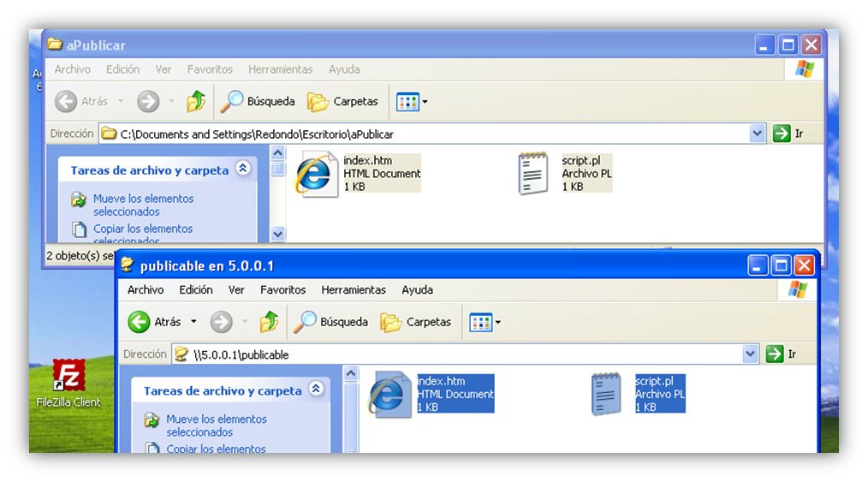This screenshot has width=868, height=482.
Task: Select index.htm icon in publicable window
Action: (x=389, y=395)
